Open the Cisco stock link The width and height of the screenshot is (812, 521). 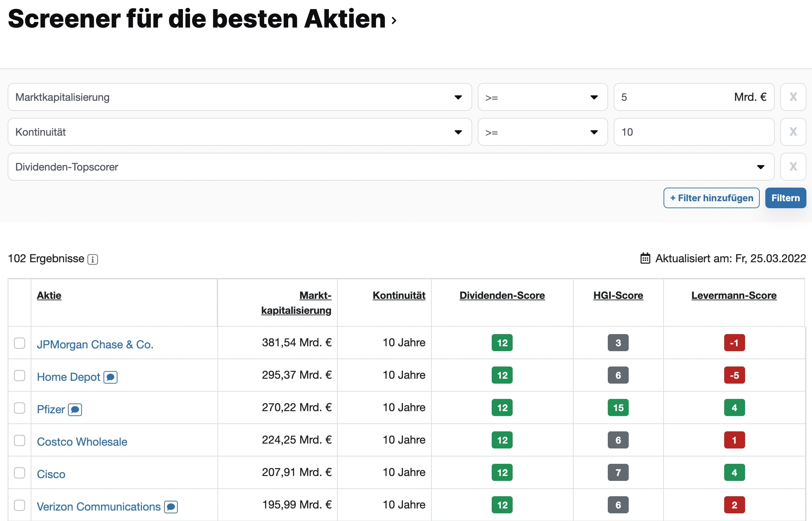pyautogui.click(x=51, y=474)
